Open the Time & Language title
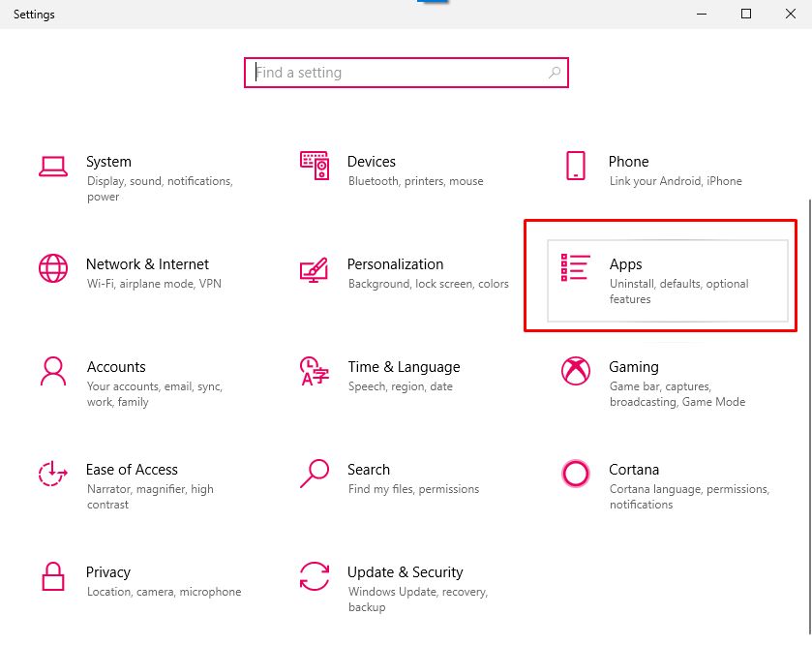The image size is (812, 646). (x=404, y=367)
